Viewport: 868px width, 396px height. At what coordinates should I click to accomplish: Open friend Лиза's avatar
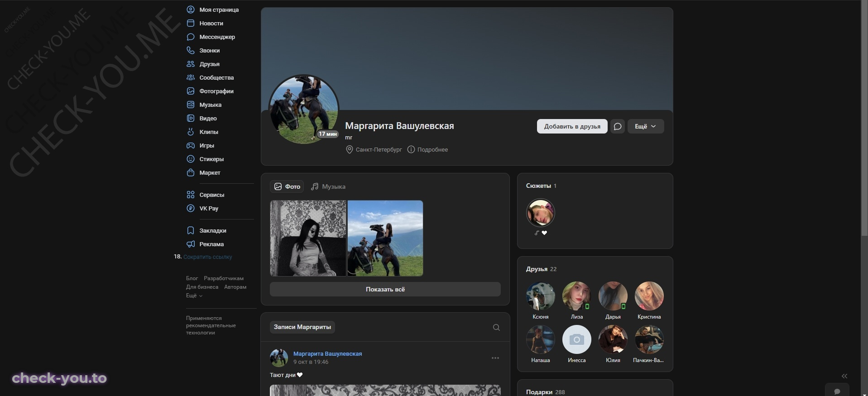point(577,296)
